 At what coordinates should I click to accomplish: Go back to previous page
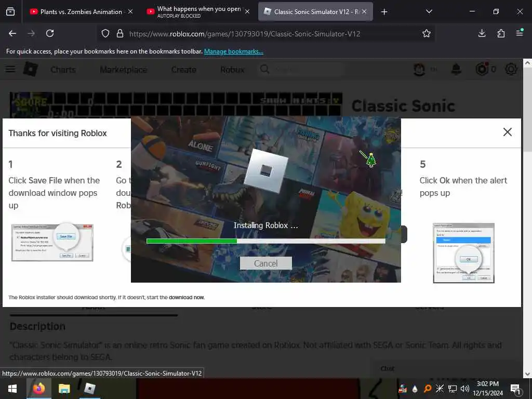12,33
